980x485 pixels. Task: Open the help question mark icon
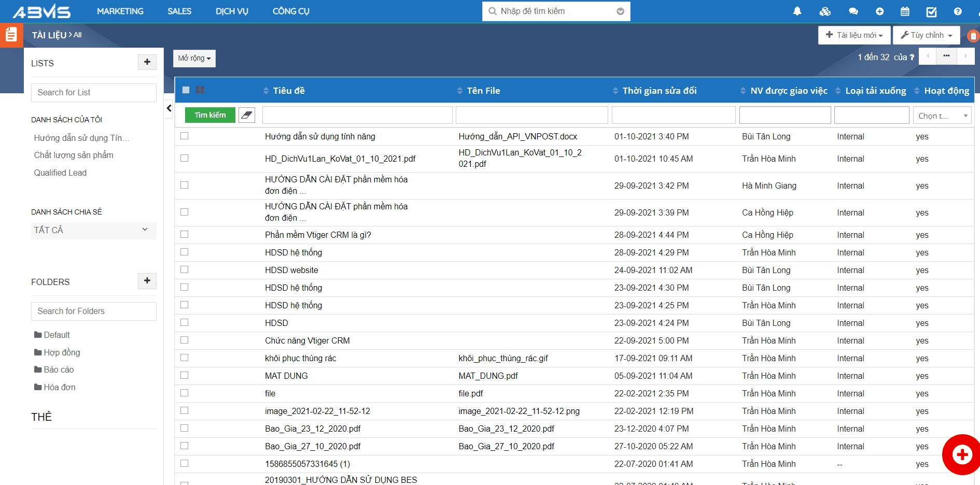pyautogui.click(x=958, y=11)
